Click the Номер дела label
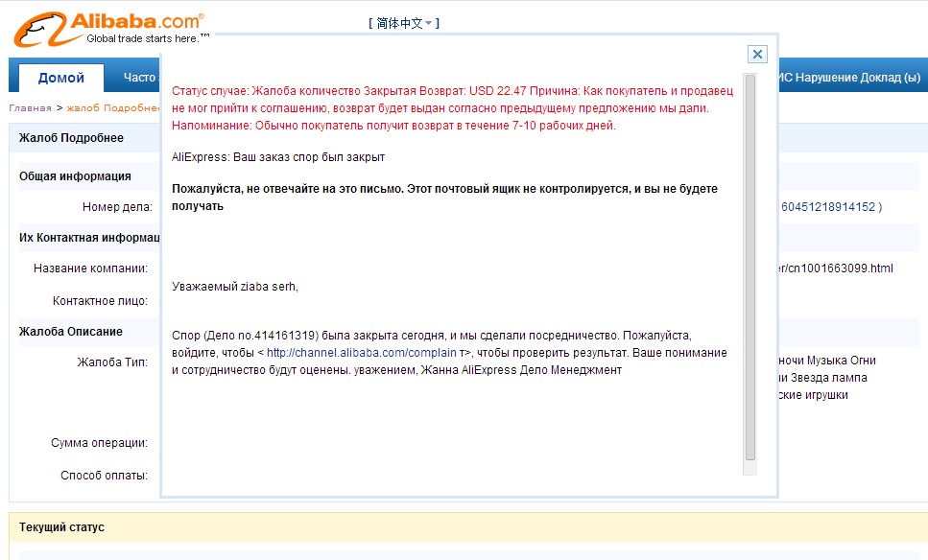The image size is (928, 560). click(x=117, y=207)
